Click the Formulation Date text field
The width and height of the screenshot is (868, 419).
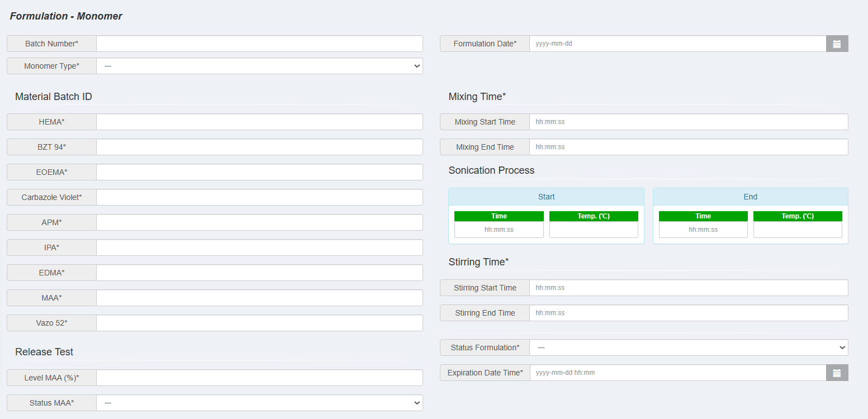(677, 44)
